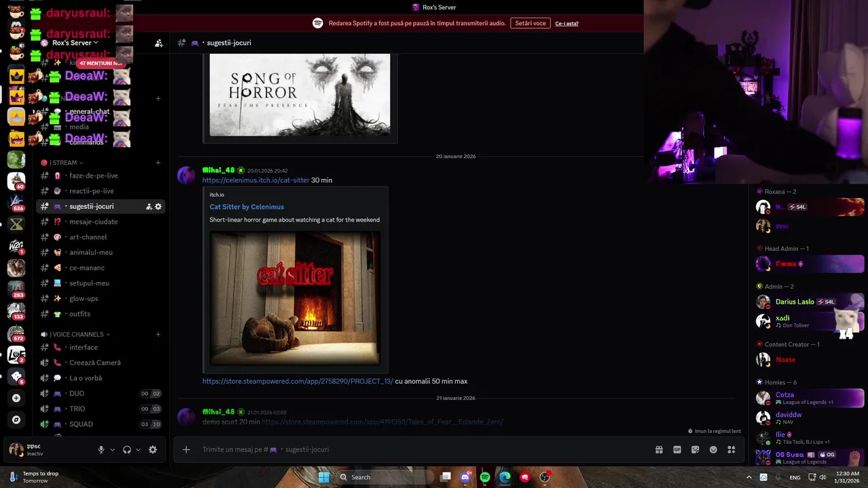The width and height of the screenshot is (868, 488).
Task: Join the TRIO voice channel
Action: click(x=100, y=409)
